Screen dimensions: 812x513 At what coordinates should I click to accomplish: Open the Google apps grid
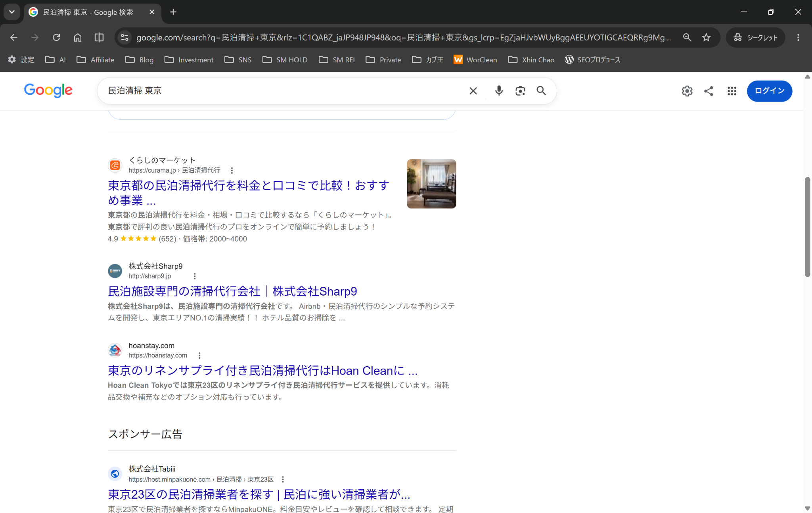click(732, 91)
